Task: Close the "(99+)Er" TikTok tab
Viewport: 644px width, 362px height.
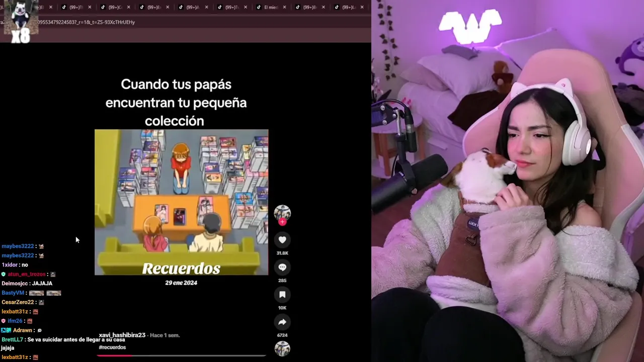Action: coord(168,8)
